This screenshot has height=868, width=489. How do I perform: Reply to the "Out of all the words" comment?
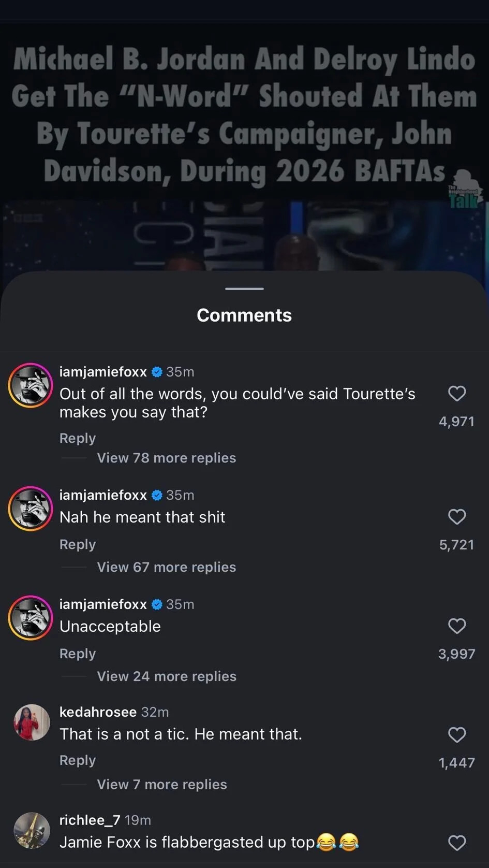78,438
